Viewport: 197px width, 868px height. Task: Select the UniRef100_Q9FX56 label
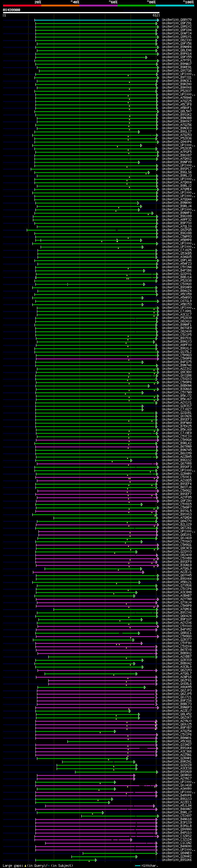[x=177, y=43]
